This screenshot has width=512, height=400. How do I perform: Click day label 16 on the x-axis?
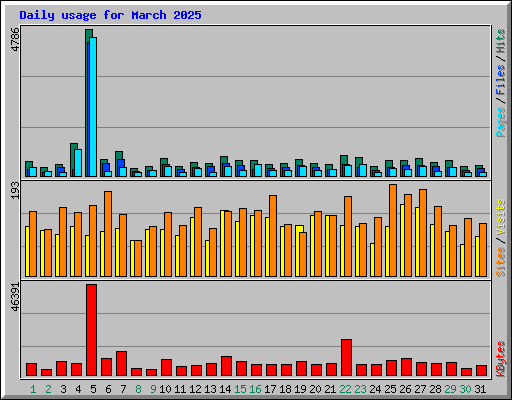coord(255,389)
